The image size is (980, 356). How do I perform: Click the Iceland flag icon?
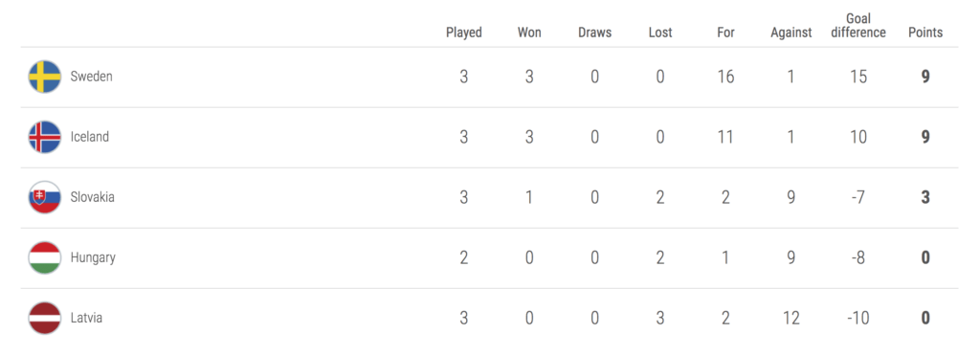click(x=44, y=137)
